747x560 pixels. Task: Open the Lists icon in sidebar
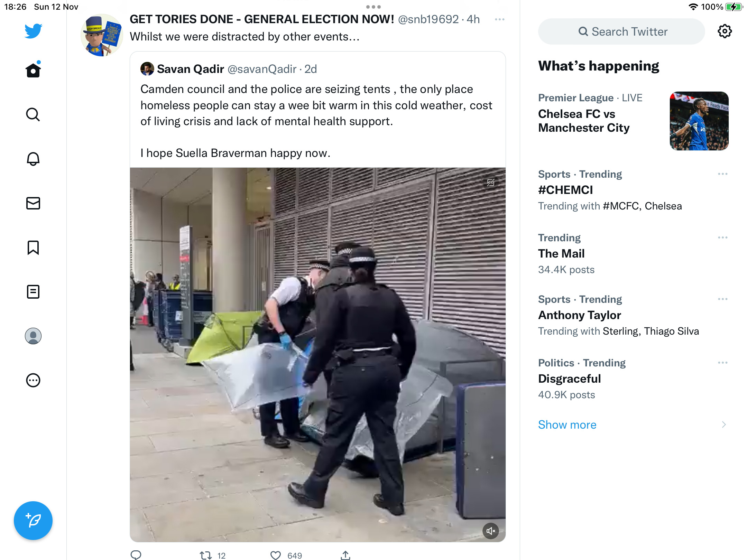click(x=33, y=292)
